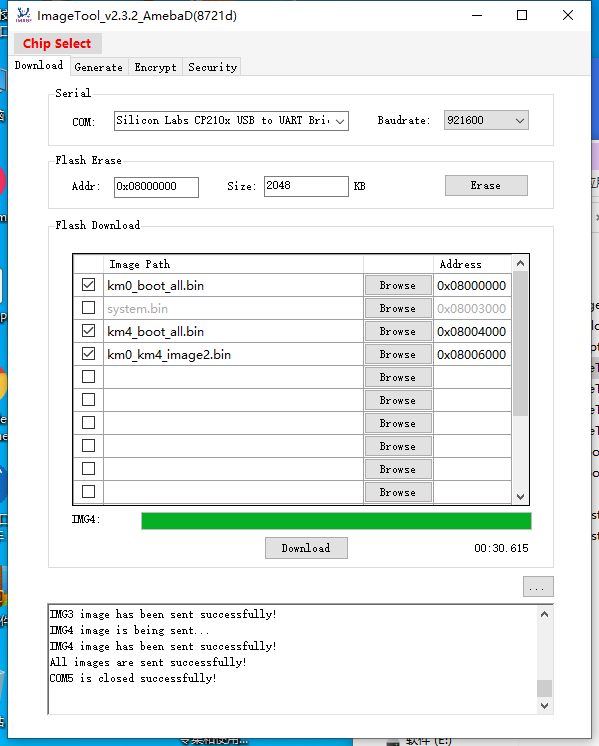Click the address 0x08004000 cell
Screen dimensions: 599x746
coord(472,332)
